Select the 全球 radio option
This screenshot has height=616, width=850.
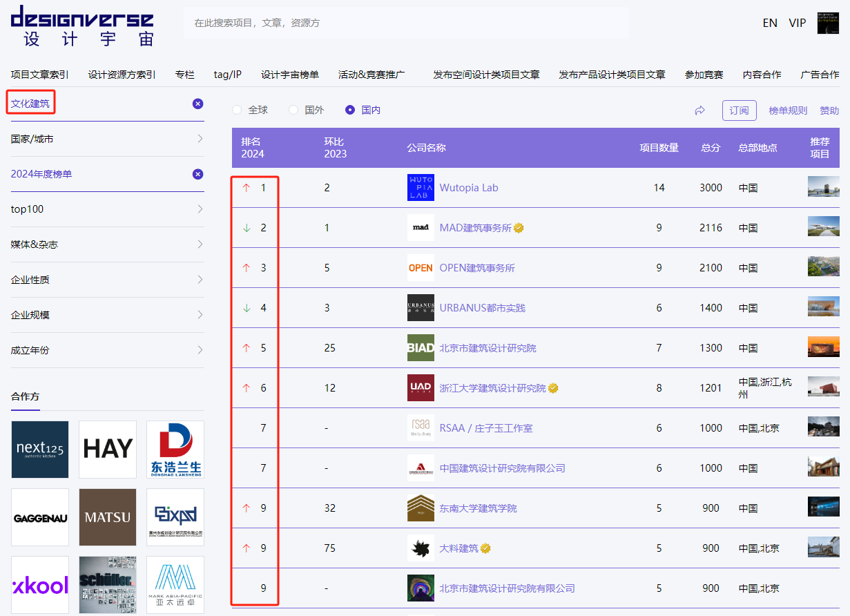238,110
